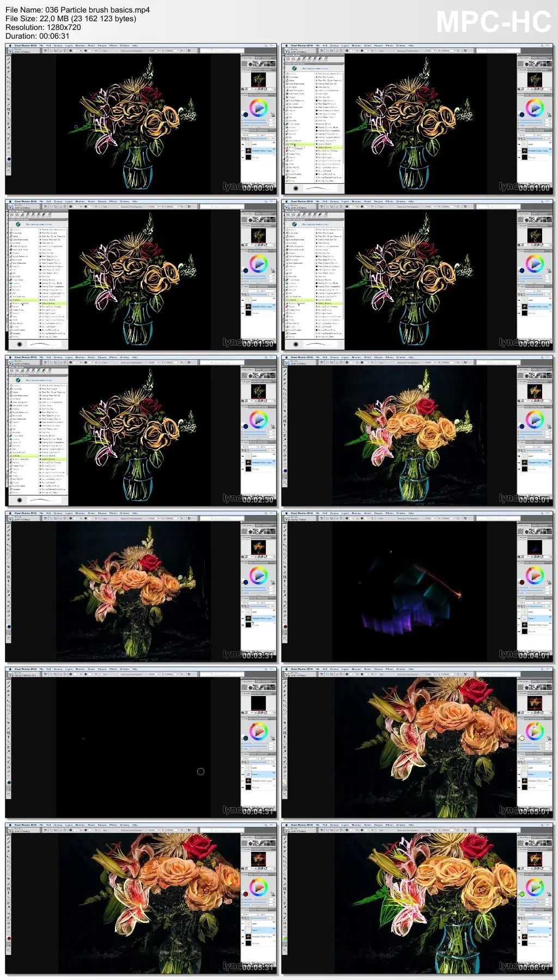The width and height of the screenshot is (558, 980).
Task: Click the green main color swatch in the 00:06:01 frame
Action: click(x=522, y=894)
